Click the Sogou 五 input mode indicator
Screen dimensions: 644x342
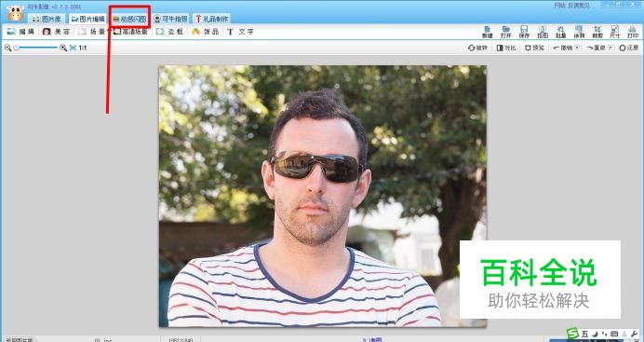(585, 334)
